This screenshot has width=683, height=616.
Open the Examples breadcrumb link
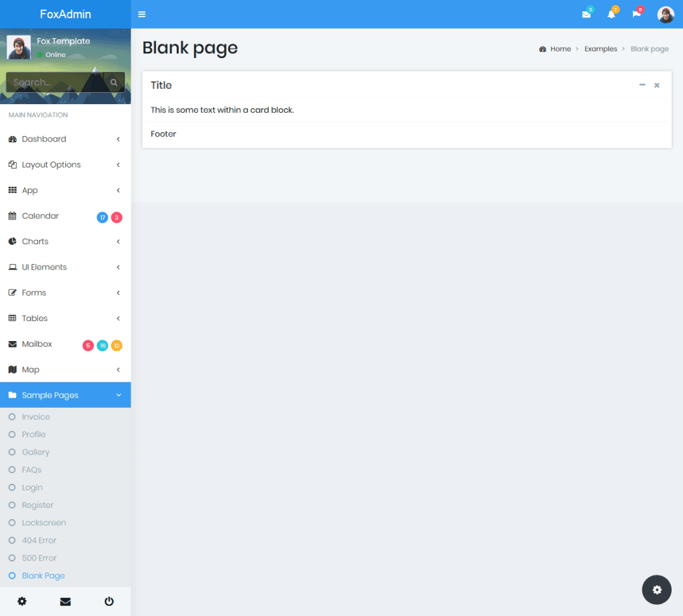click(x=601, y=49)
